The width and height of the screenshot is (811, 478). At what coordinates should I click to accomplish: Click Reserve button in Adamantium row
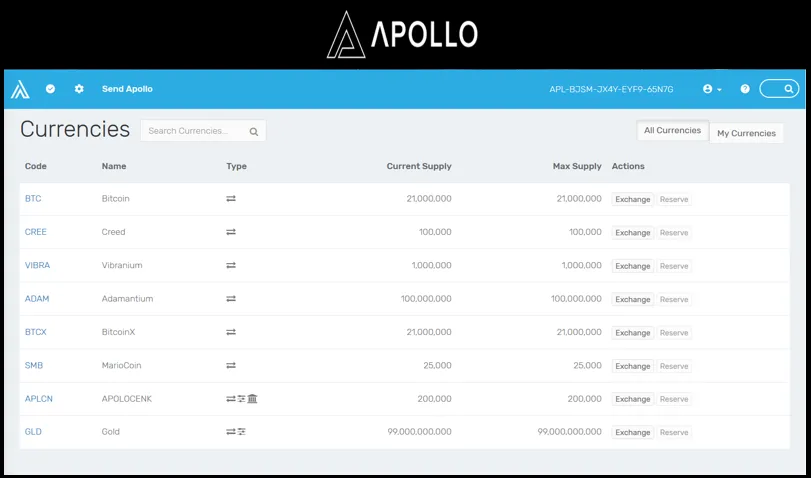click(x=674, y=300)
